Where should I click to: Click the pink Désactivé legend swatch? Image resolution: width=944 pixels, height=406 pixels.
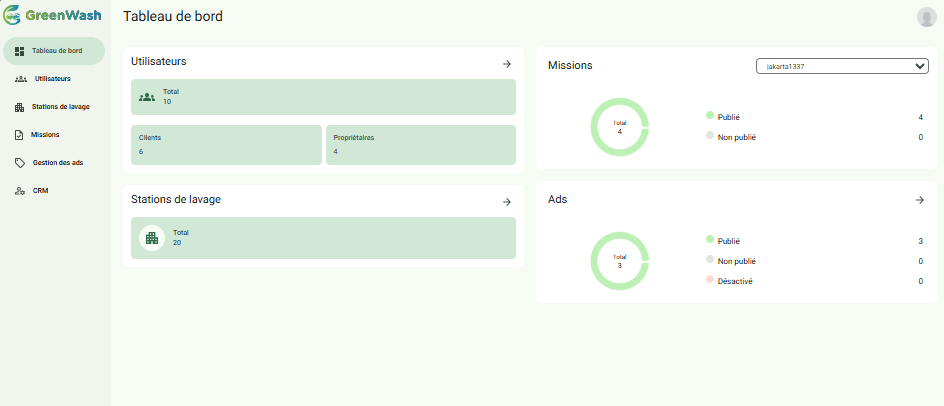(710, 280)
